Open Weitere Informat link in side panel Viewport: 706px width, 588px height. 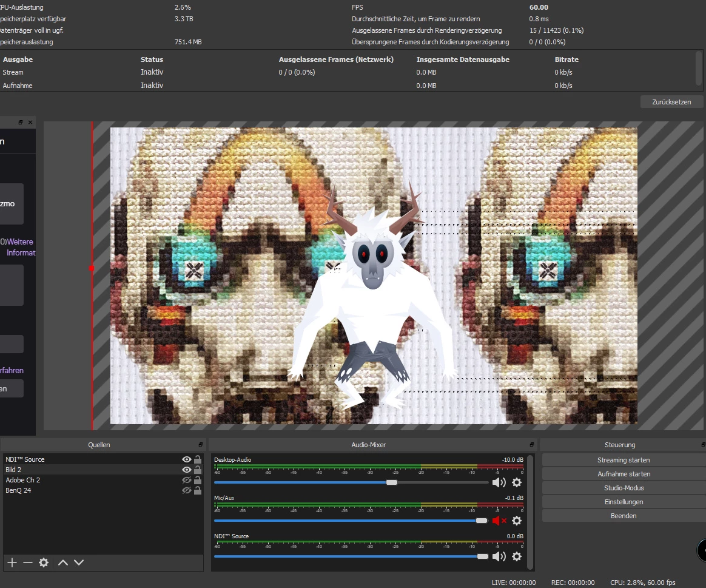pyautogui.click(x=20, y=247)
